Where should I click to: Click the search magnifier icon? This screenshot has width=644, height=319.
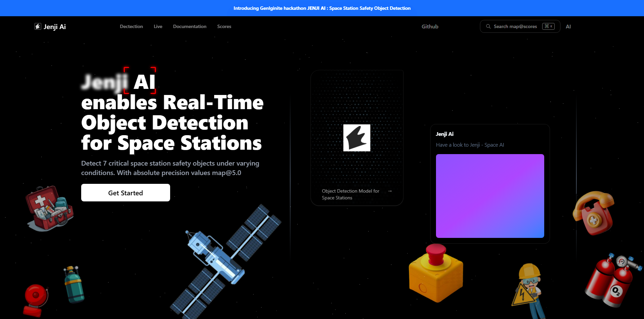488,26
